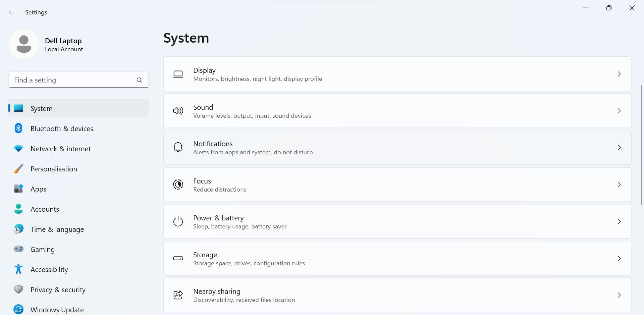The image size is (644, 315).
Task: Click the back arrow button
Action: pos(12,12)
